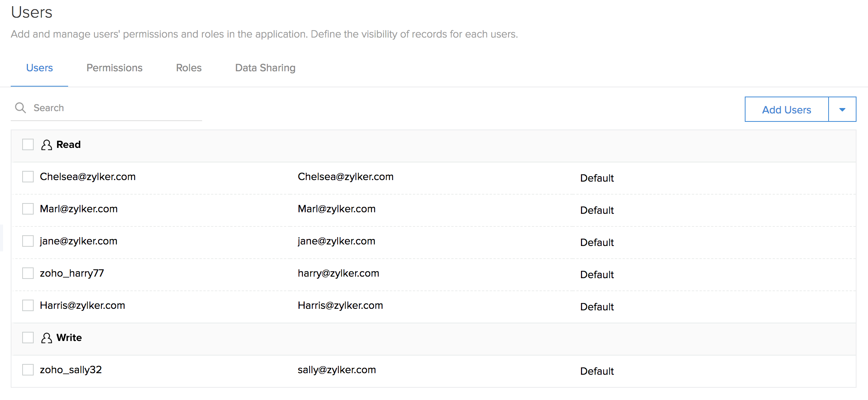The image size is (868, 400).
Task: Mark the zoho_sally32 checkbox
Action: pyautogui.click(x=28, y=370)
